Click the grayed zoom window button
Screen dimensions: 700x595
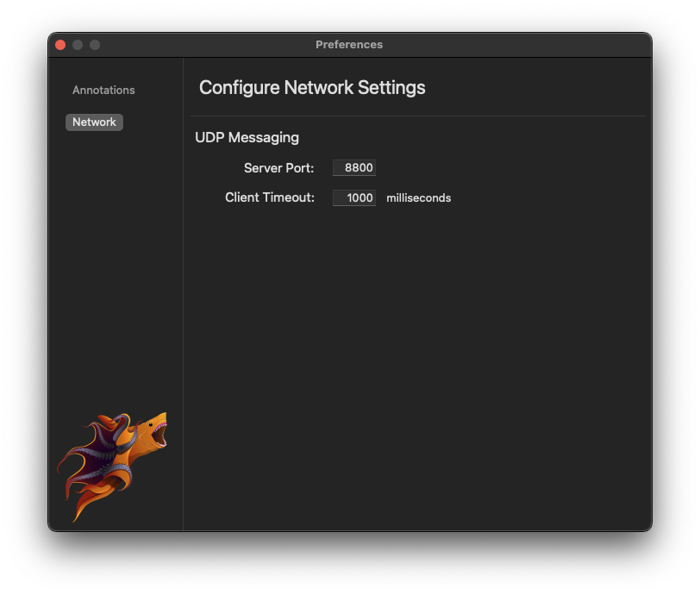coord(94,44)
